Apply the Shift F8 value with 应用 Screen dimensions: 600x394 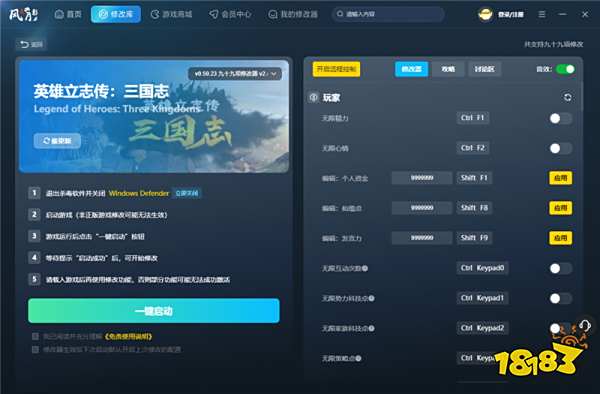[x=561, y=208]
